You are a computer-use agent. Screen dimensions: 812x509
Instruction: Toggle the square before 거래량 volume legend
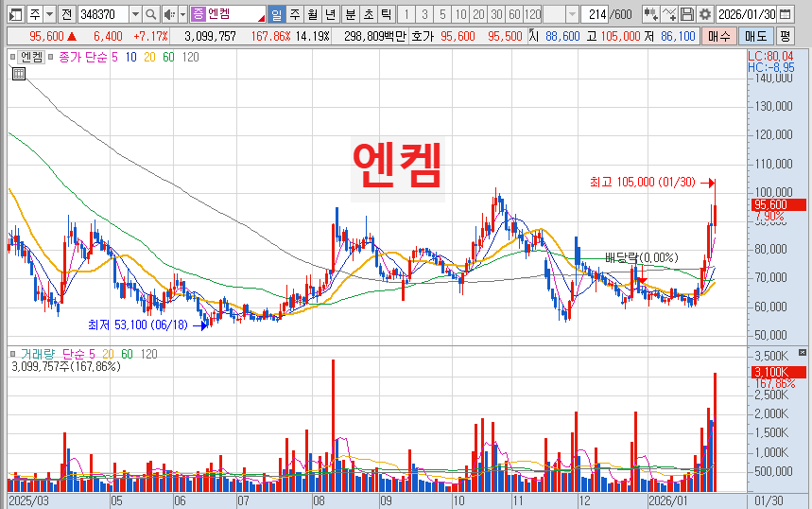[x=13, y=354]
